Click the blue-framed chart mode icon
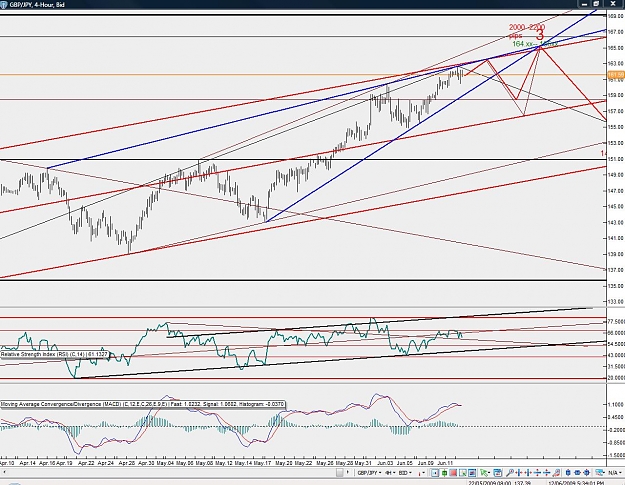 coord(435,473)
